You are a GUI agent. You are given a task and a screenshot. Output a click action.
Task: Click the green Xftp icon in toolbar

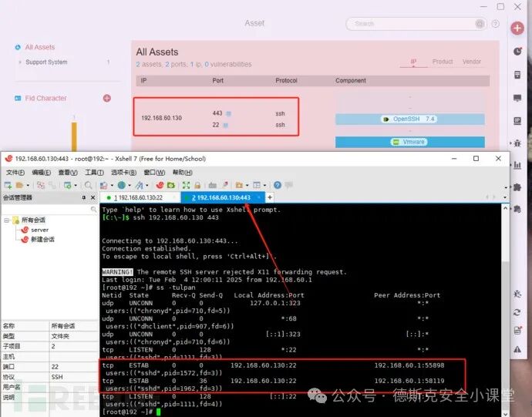click(x=170, y=185)
